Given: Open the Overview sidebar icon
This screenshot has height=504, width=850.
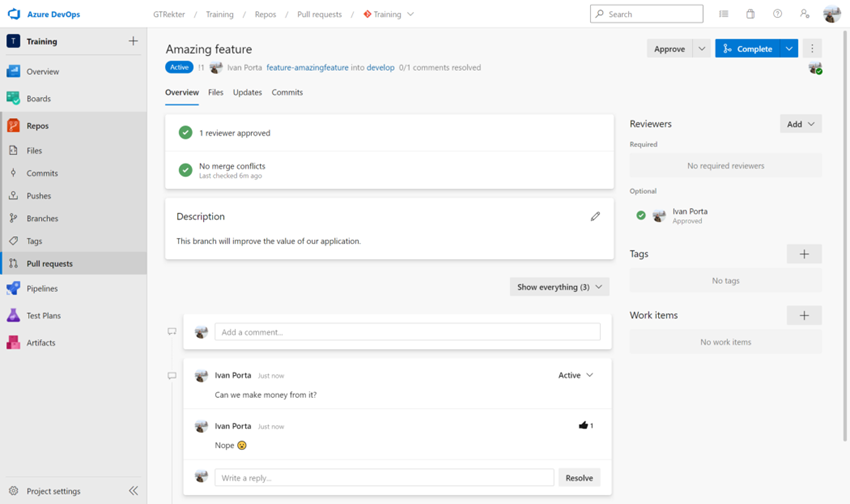Looking at the screenshot, I should pos(14,71).
